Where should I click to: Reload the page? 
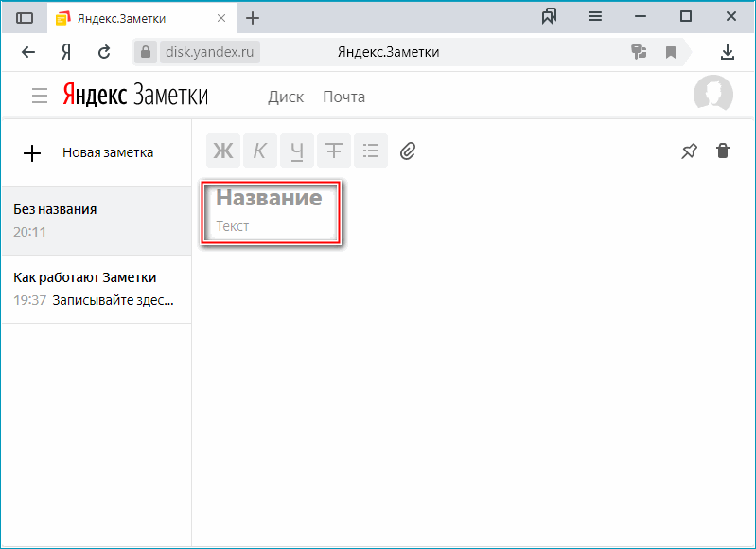tap(104, 52)
